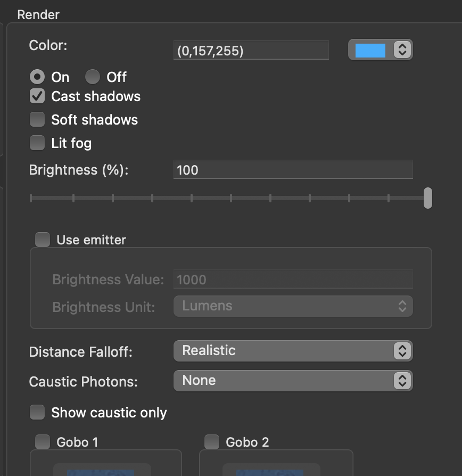Open the Caustic Photons dropdown

click(293, 381)
